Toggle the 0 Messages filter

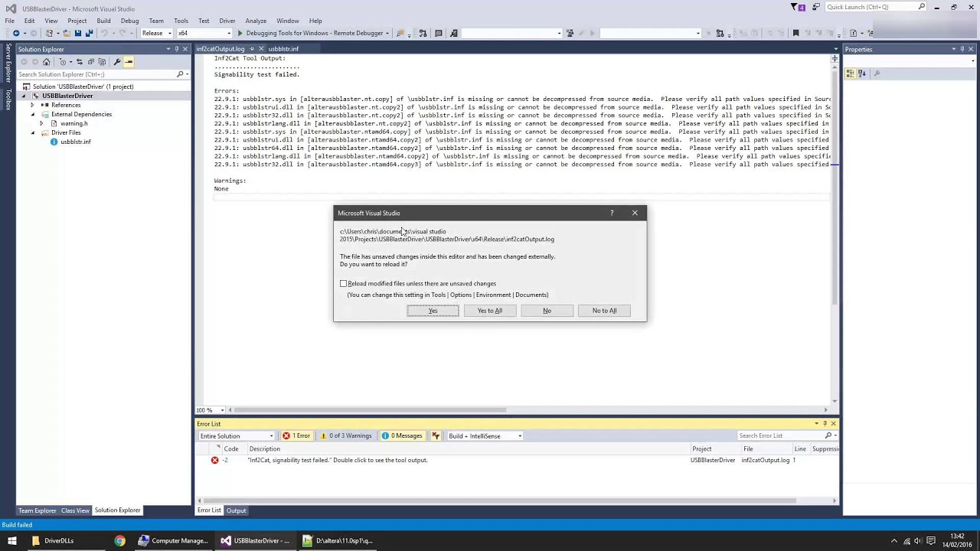click(403, 436)
